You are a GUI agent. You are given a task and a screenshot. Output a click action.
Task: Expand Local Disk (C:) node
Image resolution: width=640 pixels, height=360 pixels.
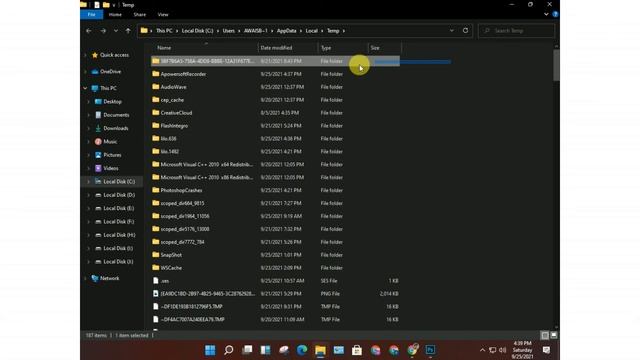click(x=89, y=182)
